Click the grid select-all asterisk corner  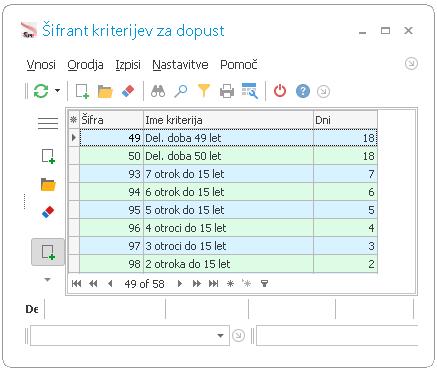pos(74,120)
